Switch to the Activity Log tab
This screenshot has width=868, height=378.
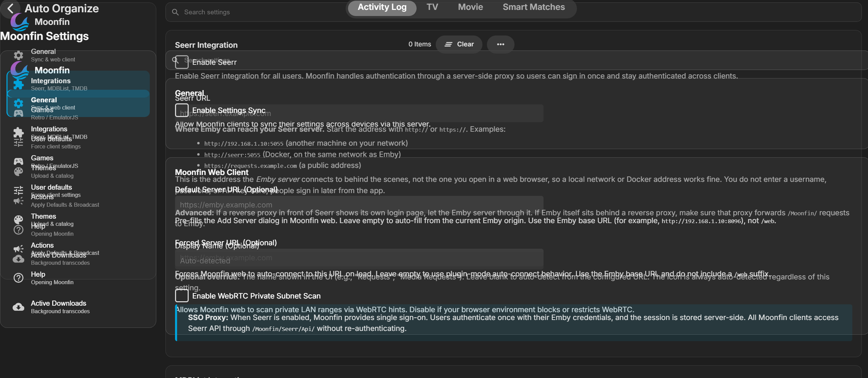pyautogui.click(x=382, y=8)
